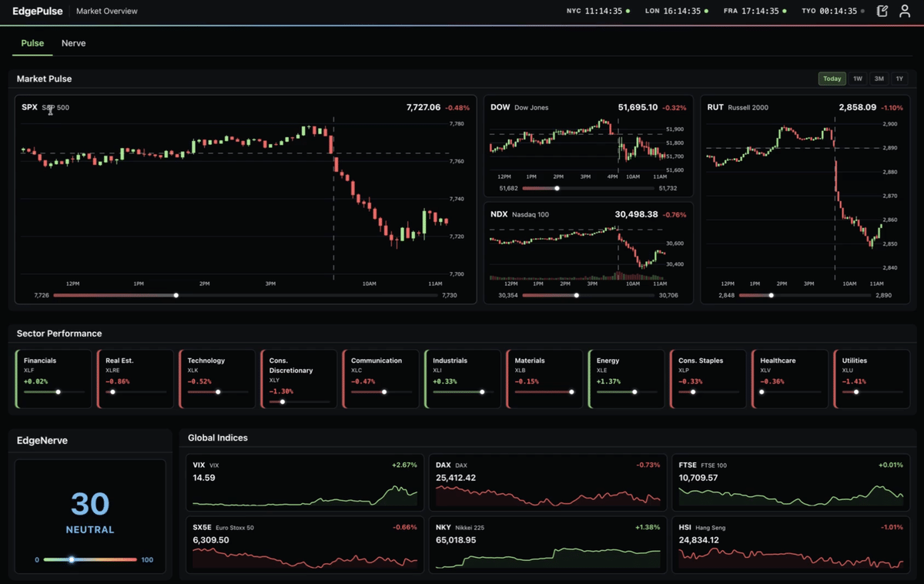Open the user profile icon
924x584 pixels.
coord(905,12)
